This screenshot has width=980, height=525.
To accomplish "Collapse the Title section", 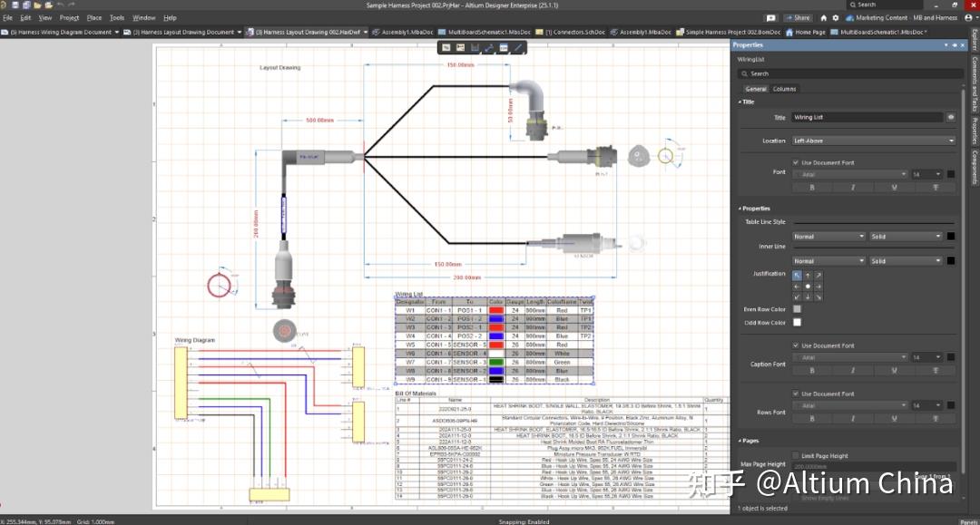I will tap(740, 102).
